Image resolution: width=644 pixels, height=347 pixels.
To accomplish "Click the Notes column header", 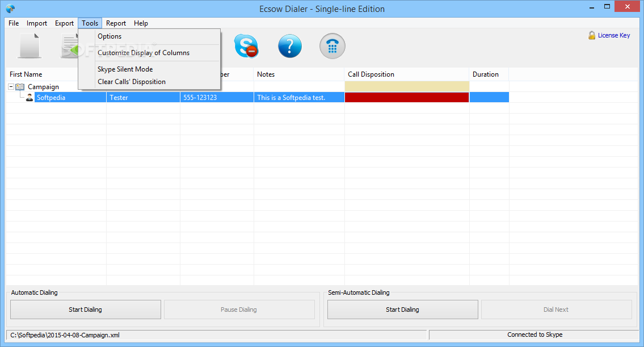I will click(298, 74).
